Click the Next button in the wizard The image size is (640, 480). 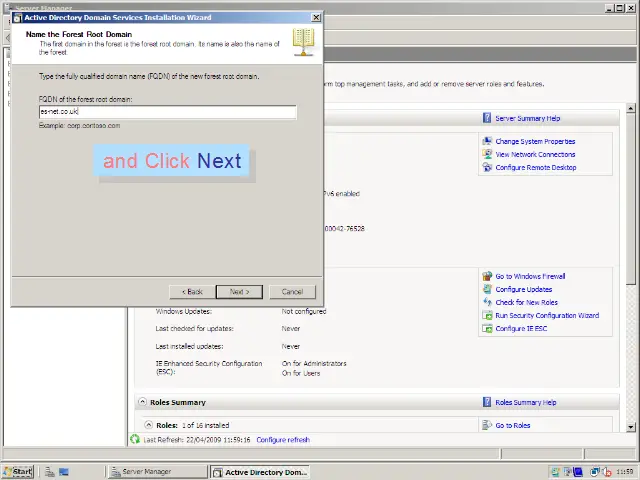240,292
